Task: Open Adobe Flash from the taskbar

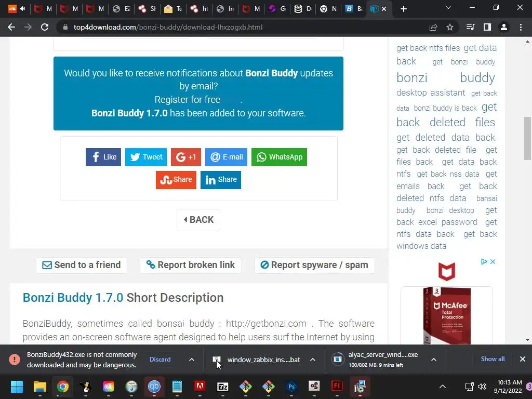Action: coord(337,386)
